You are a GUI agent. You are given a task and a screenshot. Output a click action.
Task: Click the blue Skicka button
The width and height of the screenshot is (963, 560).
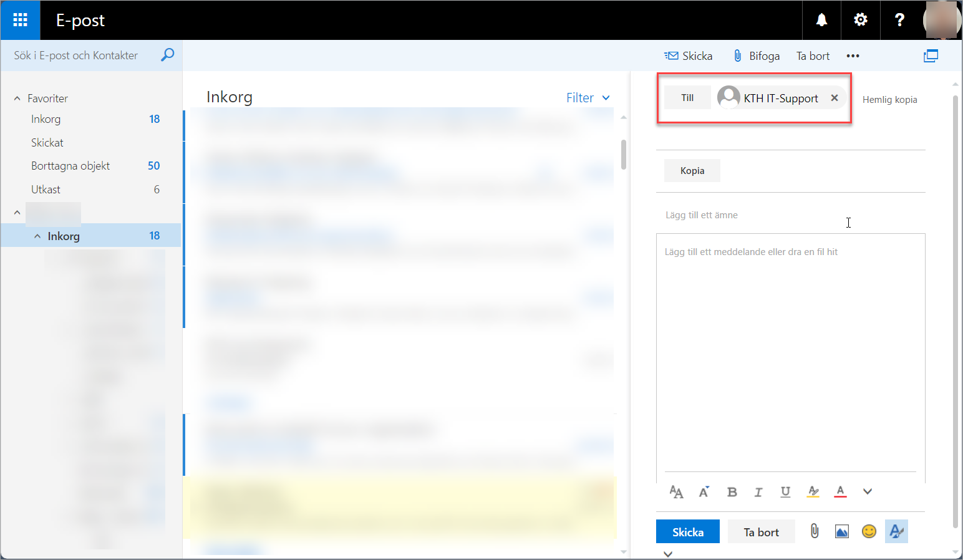click(688, 532)
